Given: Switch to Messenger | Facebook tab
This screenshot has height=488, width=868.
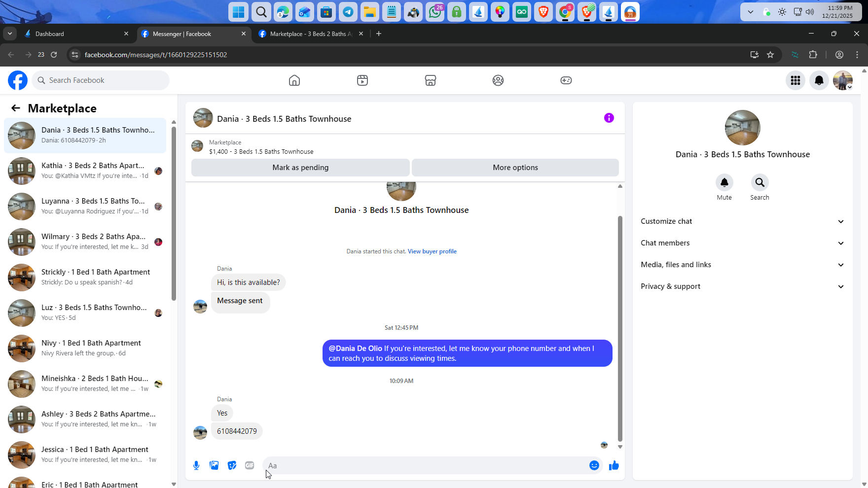Looking at the screenshot, I should pos(194,34).
